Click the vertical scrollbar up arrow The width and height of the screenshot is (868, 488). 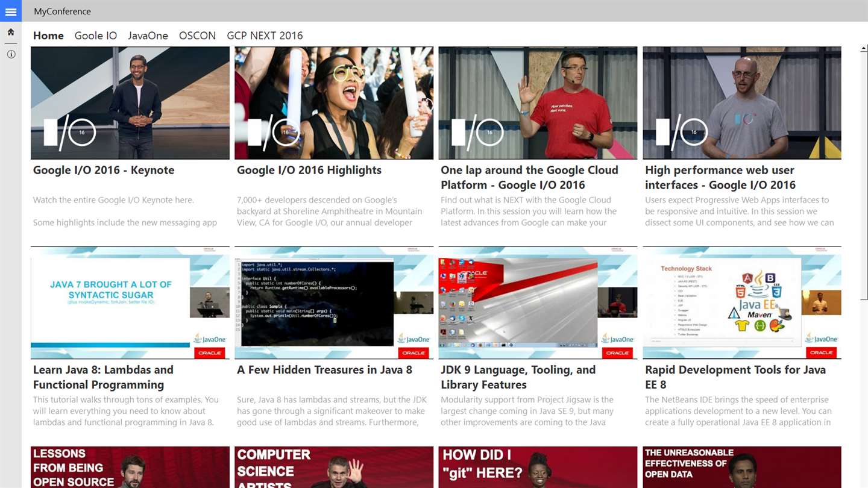pos(863,48)
